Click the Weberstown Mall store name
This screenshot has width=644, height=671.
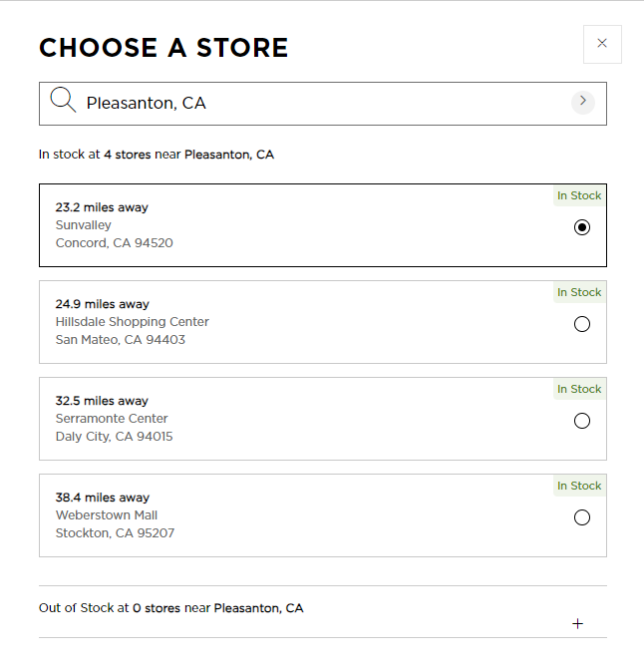tap(107, 515)
